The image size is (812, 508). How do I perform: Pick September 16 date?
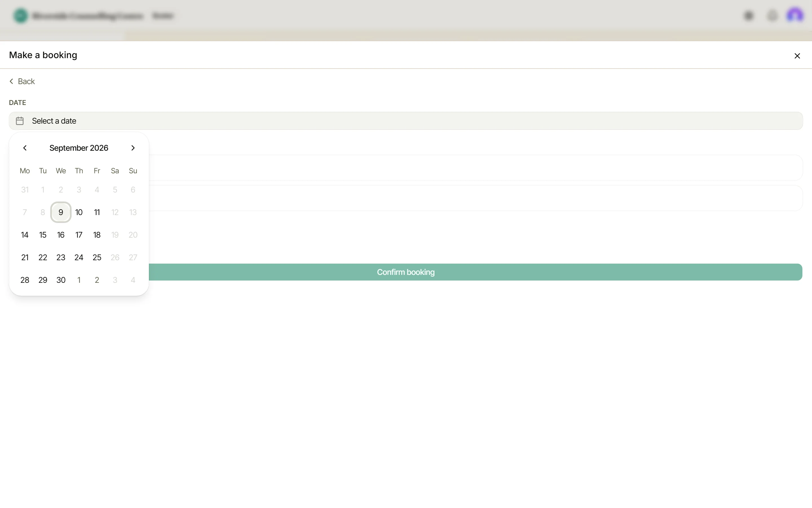coord(61,235)
